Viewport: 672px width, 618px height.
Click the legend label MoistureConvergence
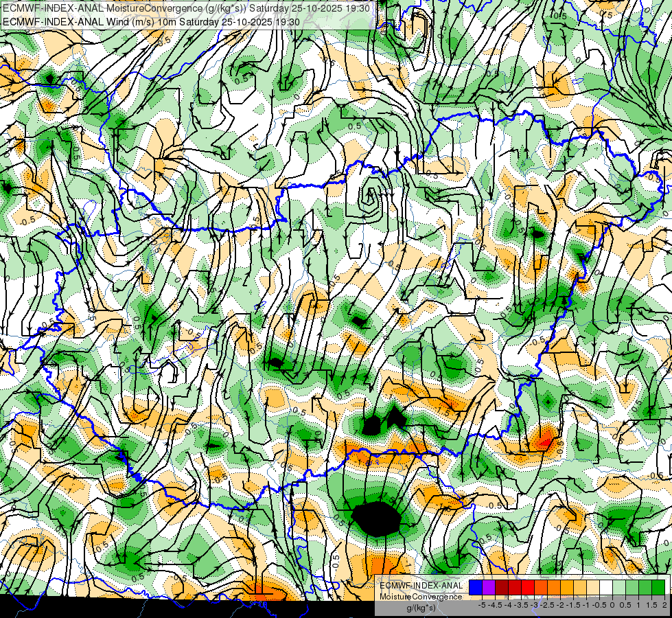(421, 597)
